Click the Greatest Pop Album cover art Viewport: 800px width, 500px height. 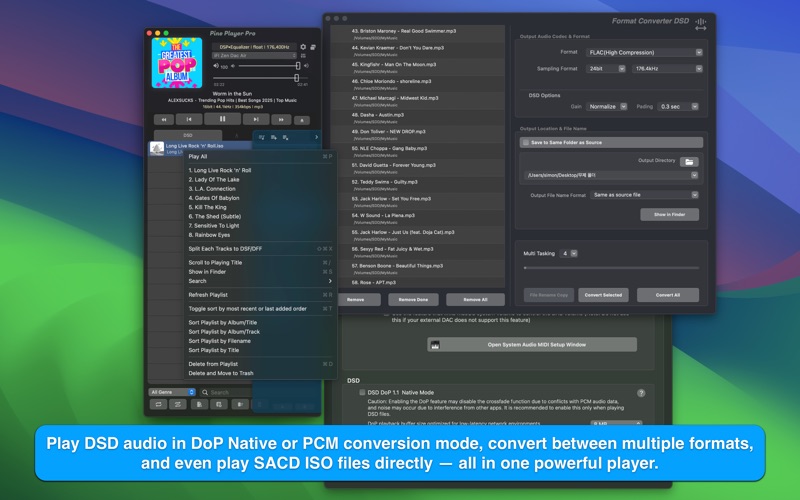(177, 63)
